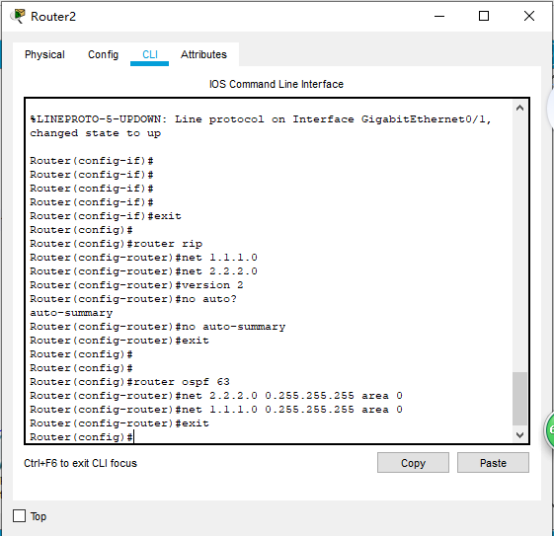Open the Attributes tab
Screen dimensions: 554x536
[x=204, y=54]
